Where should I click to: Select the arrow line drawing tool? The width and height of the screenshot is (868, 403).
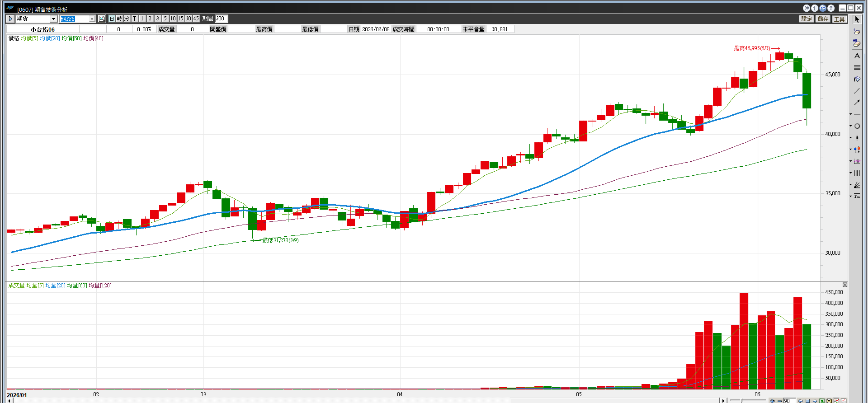click(x=857, y=103)
